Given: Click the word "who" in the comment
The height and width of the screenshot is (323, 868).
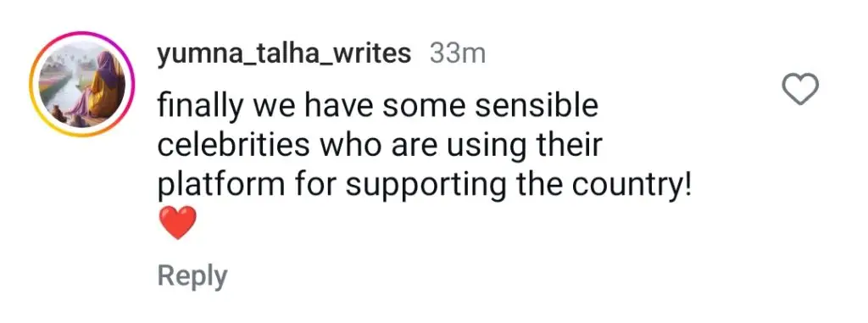Looking at the screenshot, I should (x=344, y=146).
